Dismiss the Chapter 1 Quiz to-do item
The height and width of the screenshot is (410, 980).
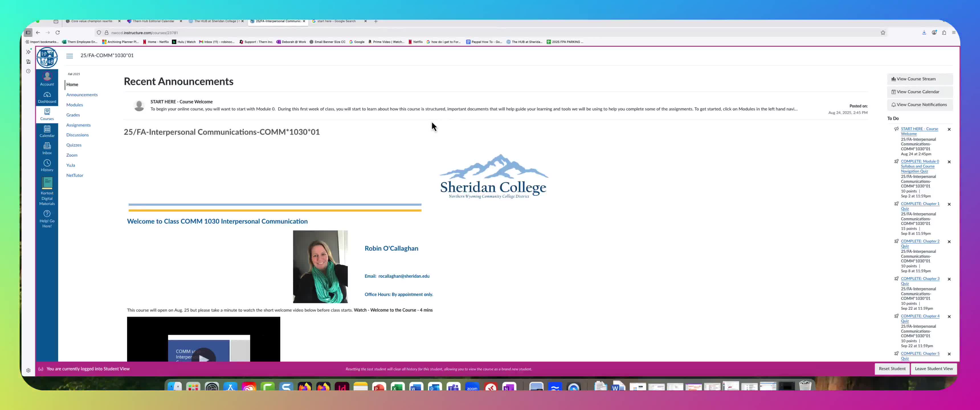[x=949, y=204]
